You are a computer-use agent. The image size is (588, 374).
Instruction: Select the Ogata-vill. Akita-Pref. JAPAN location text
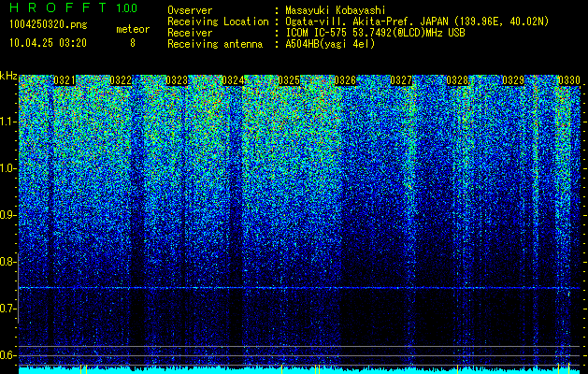(x=417, y=22)
